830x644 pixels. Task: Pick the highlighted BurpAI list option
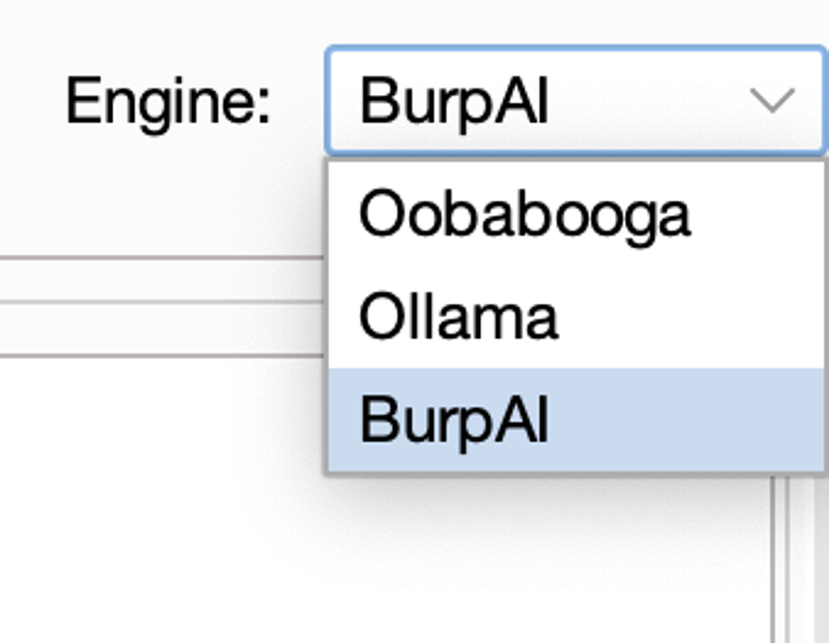454,421
